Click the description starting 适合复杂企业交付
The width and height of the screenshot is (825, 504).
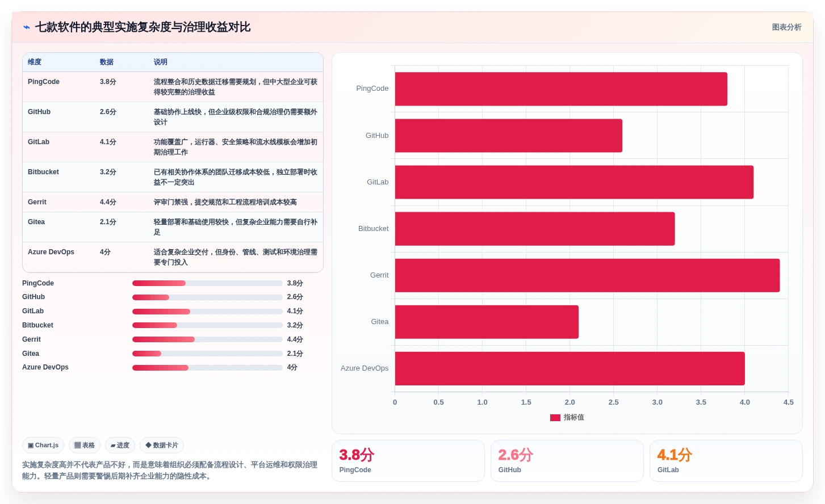[236, 257]
